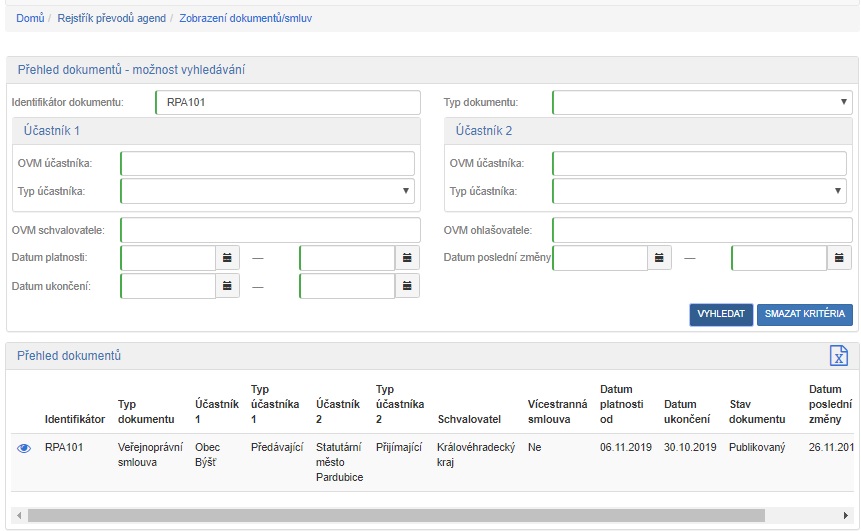
Task: Click the eye icon for document RPA101
Action: (24, 448)
